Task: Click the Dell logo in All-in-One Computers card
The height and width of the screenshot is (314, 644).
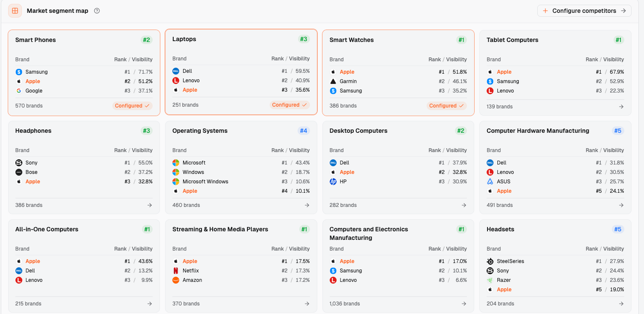Action: click(19, 271)
